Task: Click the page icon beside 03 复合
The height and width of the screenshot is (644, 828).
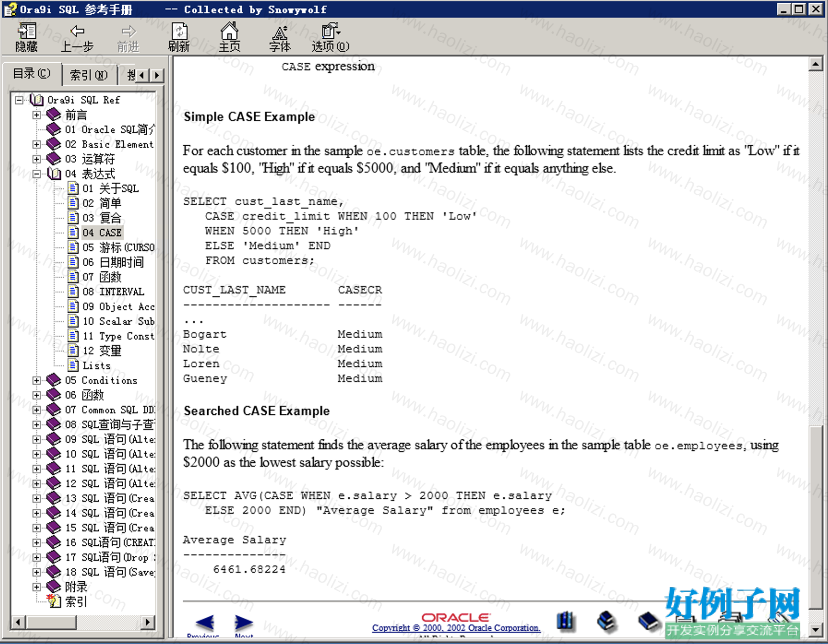Action: click(x=73, y=218)
